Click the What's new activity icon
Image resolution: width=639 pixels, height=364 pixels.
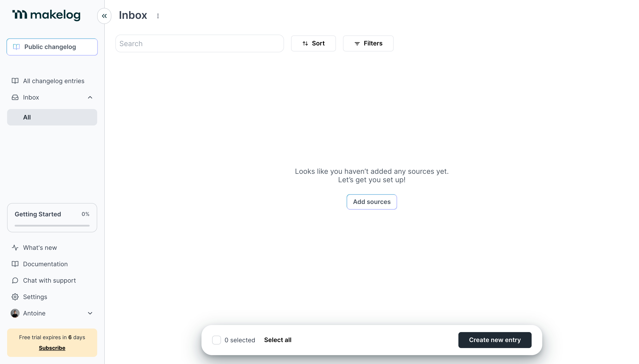tap(15, 247)
